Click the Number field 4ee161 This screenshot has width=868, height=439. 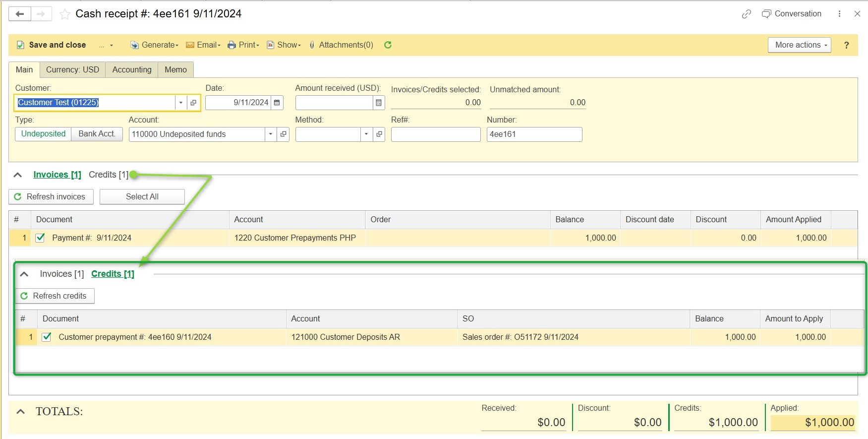point(534,134)
